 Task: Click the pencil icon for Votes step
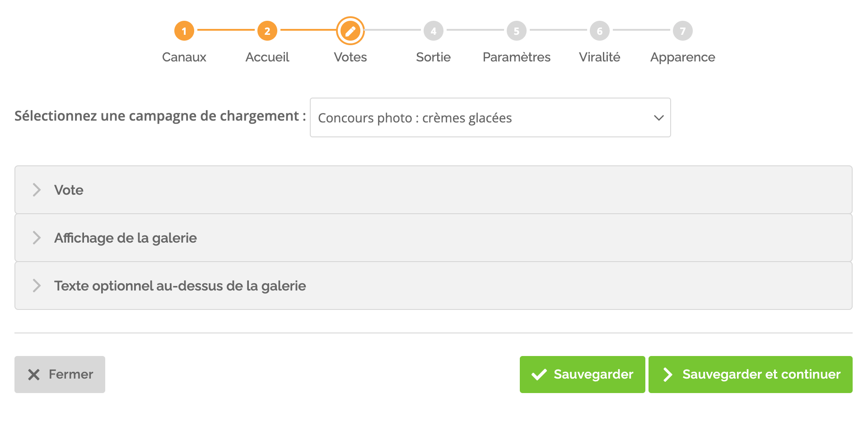coord(350,31)
